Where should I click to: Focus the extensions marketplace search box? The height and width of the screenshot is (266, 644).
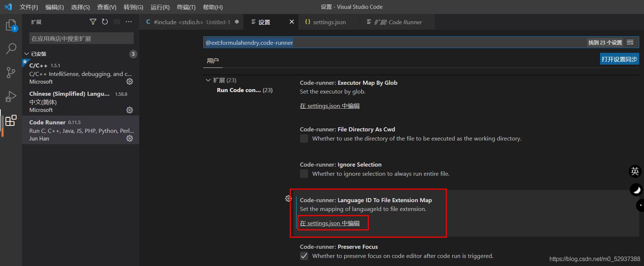tap(81, 39)
